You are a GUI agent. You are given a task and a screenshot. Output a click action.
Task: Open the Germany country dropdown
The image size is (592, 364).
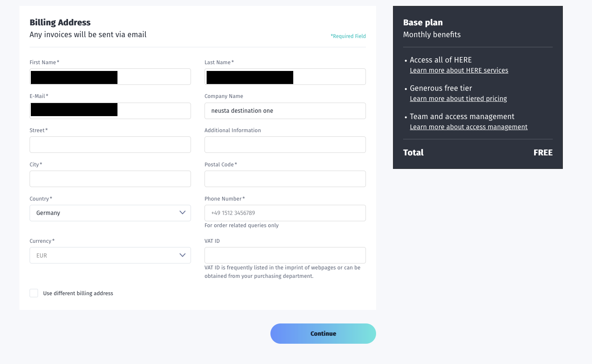(110, 213)
